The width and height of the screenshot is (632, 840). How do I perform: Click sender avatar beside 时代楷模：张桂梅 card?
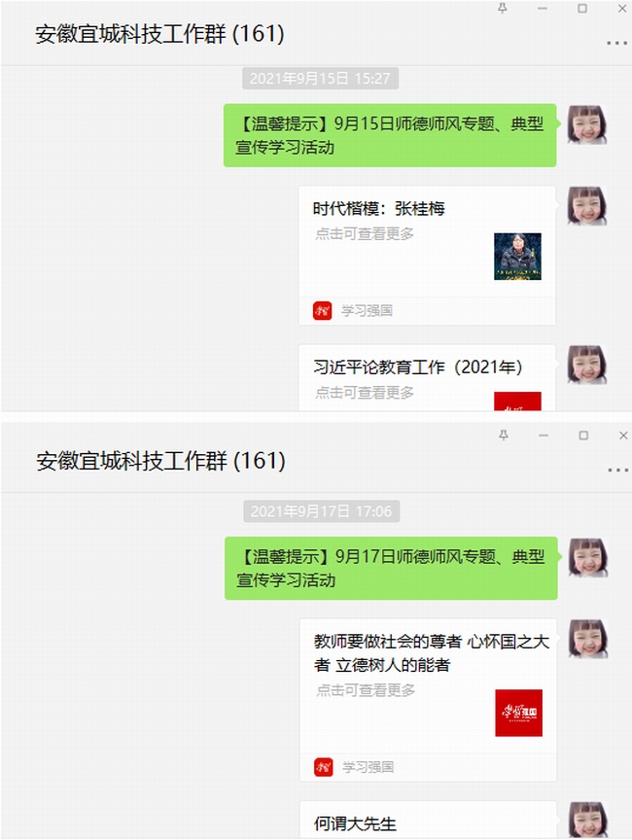point(587,206)
